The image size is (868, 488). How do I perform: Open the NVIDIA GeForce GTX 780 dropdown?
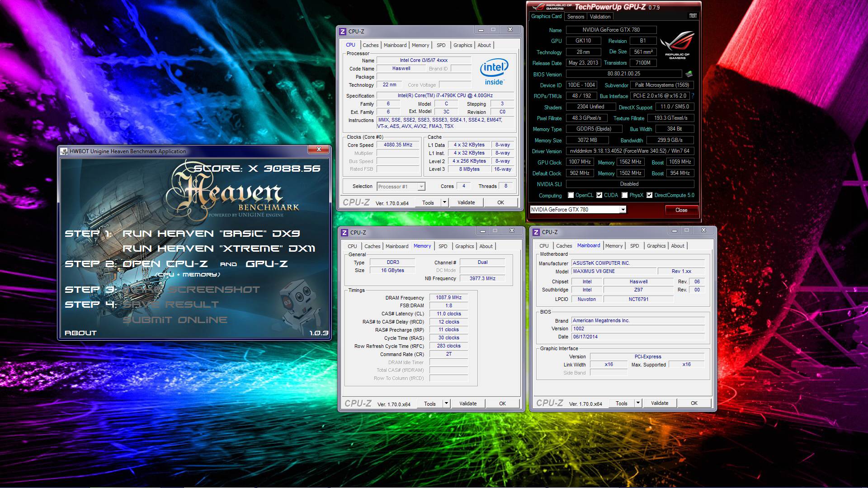point(623,210)
